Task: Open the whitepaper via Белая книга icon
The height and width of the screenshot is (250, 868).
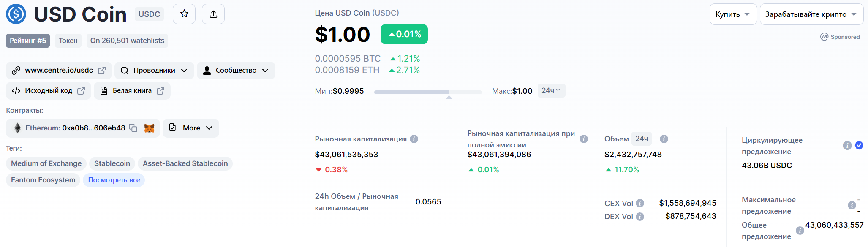Action: click(104, 90)
